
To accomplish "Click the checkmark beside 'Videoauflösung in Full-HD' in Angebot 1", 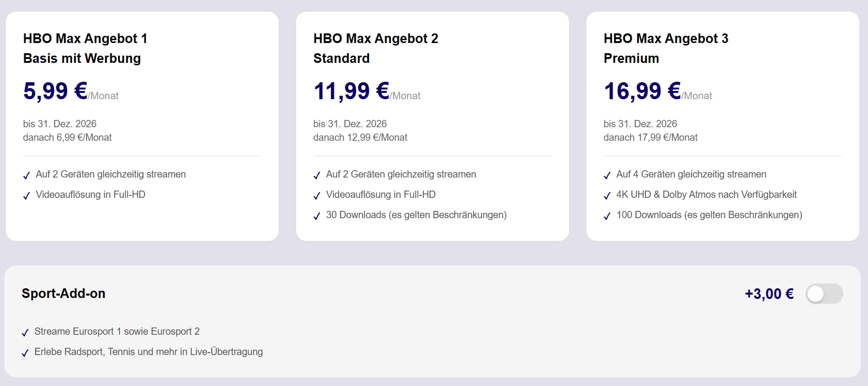I will pyautogui.click(x=27, y=196).
